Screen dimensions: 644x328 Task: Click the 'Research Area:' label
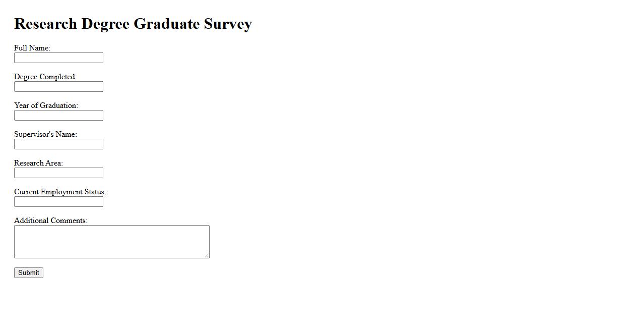(38, 163)
